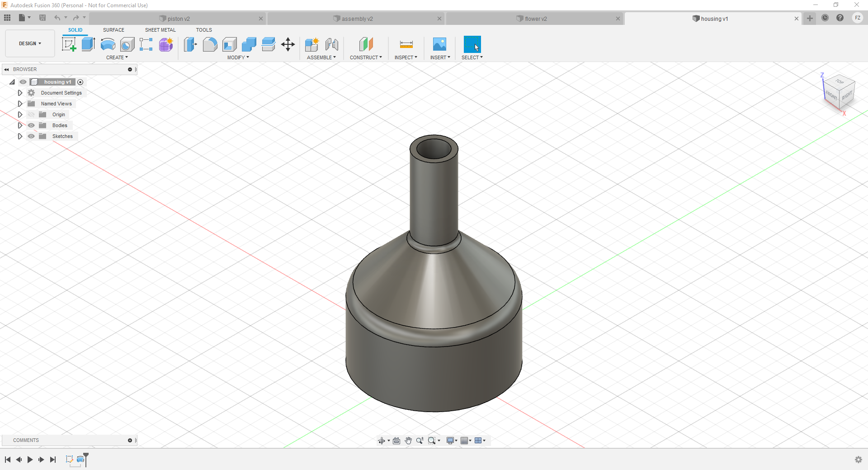
Task: Open the ASSEMBLE dropdown menu
Action: (321, 57)
